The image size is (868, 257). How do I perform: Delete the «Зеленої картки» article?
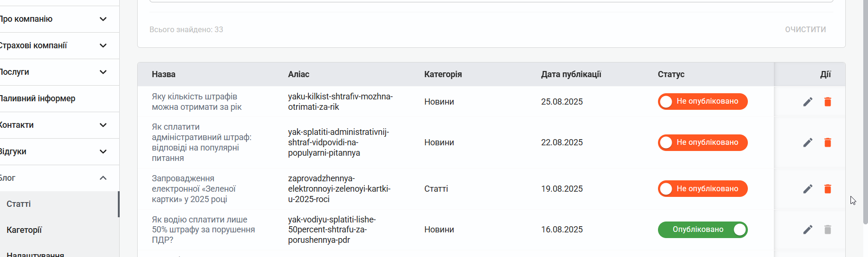coord(827,189)
